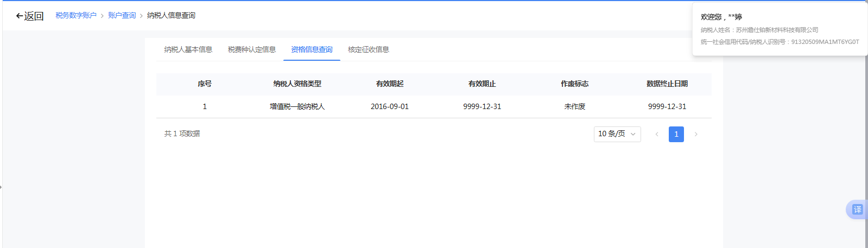Switch to the 核定征收信息 tab
Image resolution: width=868 pixels, height=248 pixels.
pyautogui.click(x=369, y=49)
